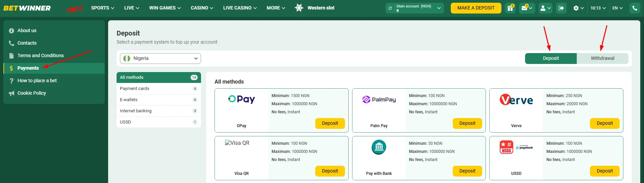
Task: Switch to the Deposit tab
Action: coord(551,58)
